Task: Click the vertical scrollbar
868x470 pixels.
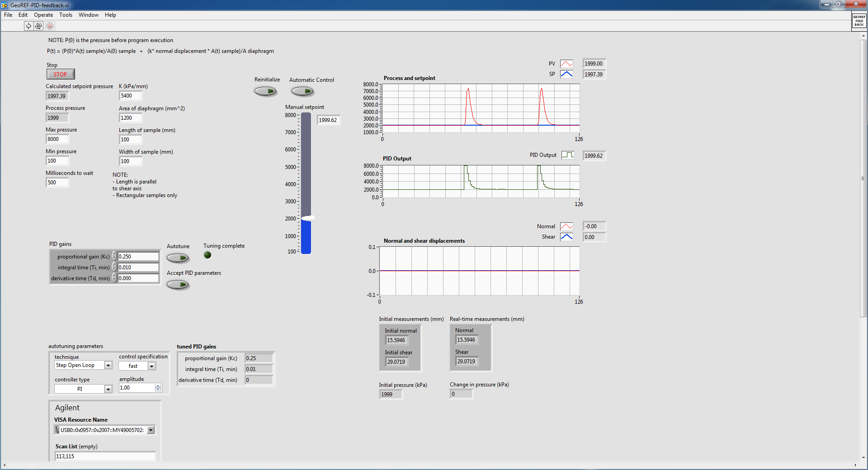Action: coord(863,179)
